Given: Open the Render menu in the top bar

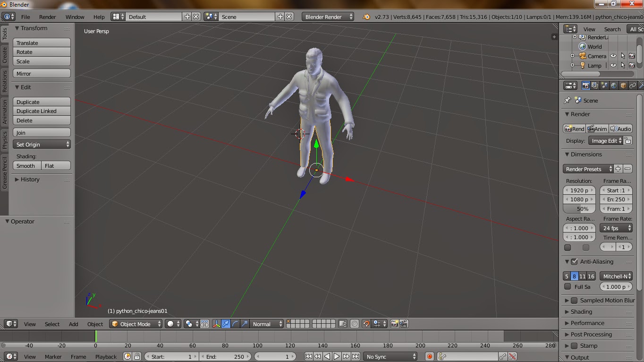Looking at the screenshot, I should coord(47,17).
